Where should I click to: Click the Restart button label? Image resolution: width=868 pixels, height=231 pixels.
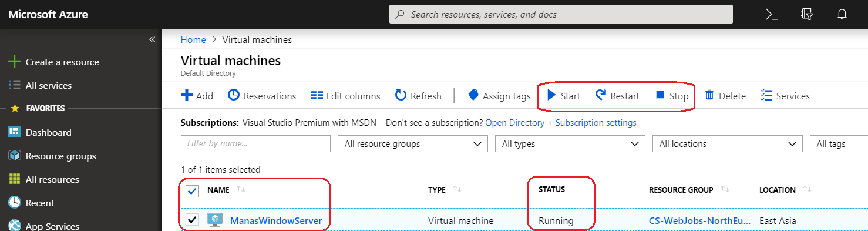[625, 96]
